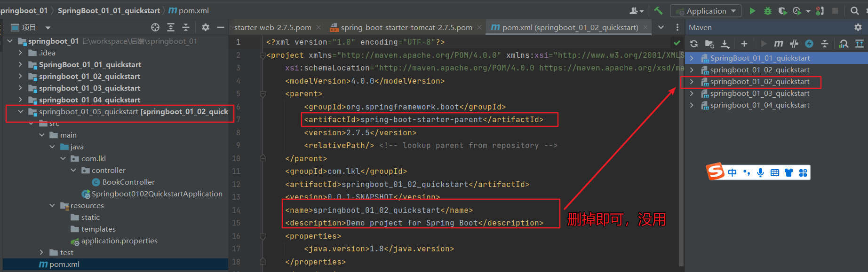Click the java.version line in editor
The width and height of the screenshot is (868, 272).
[379, 249]
